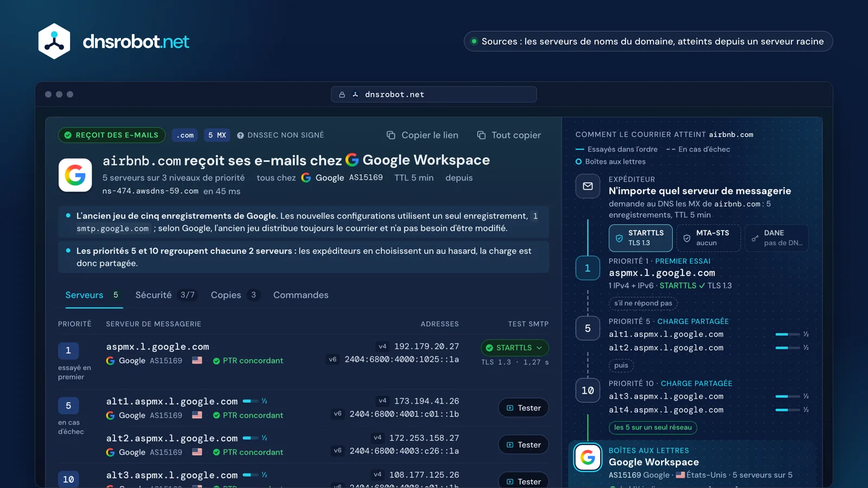Click the priority 1 step badge in flow
Viewport: 868px width, 488px height.
coord(588,268)
